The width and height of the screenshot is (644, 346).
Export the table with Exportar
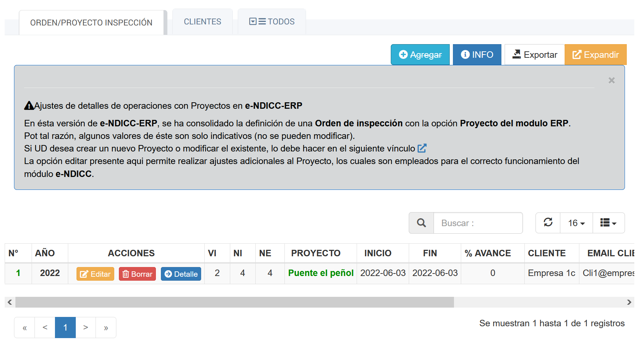(534, 55)
